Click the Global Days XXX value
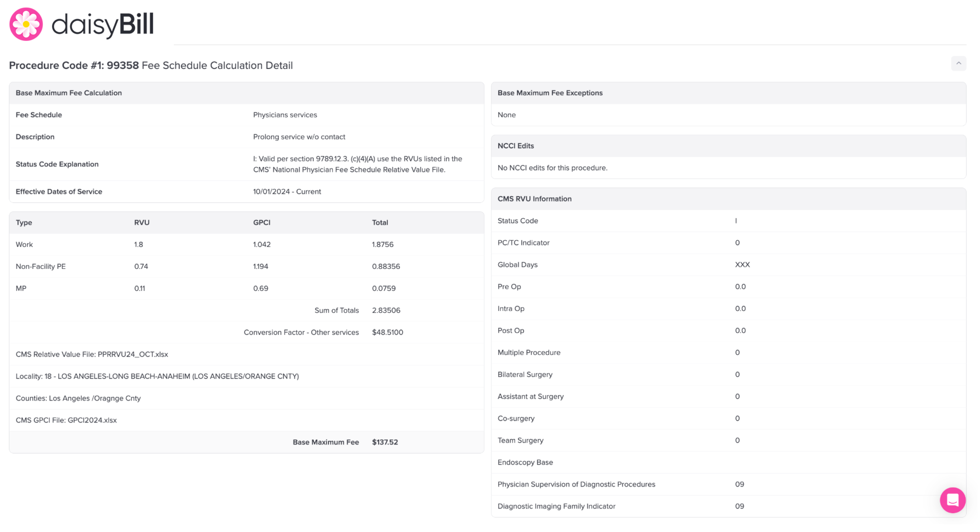The height and width of the screenshot is (532, 980). pos(742,264)
